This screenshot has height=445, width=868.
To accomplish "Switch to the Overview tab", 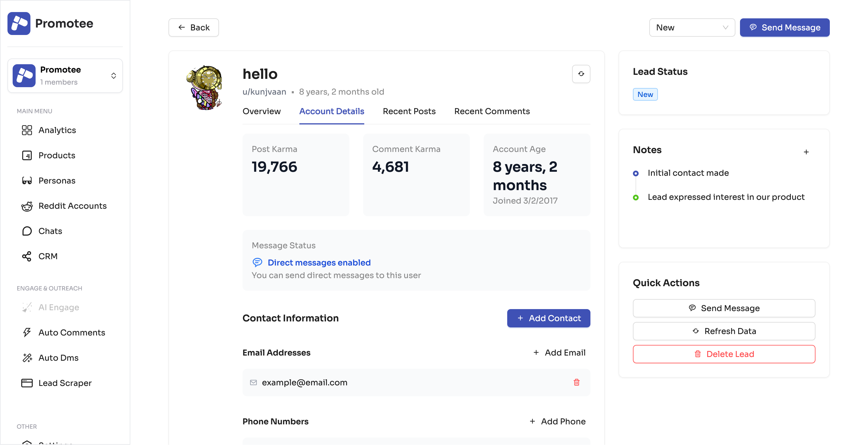I will (261, 112).
